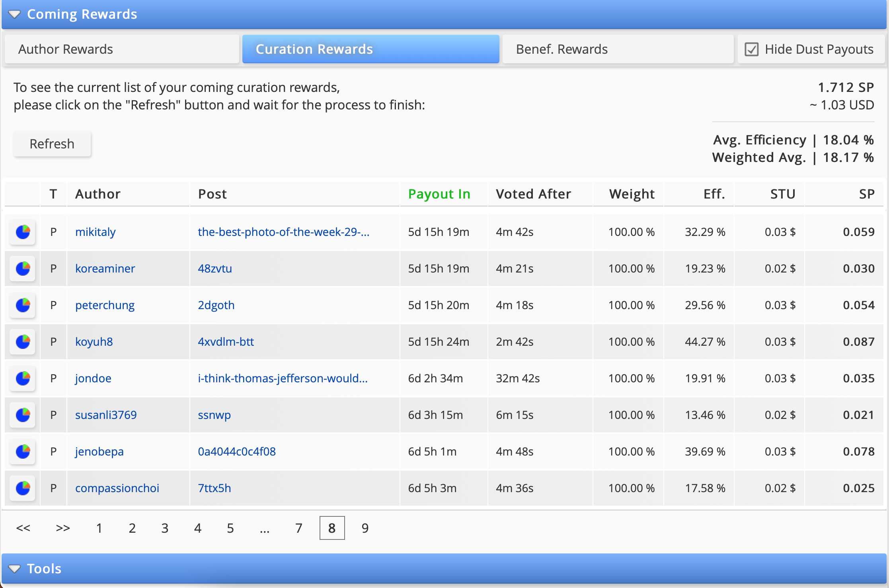Jump to previous page with << control
The height and width of the screenshot is (588, 889).
(23, 528)
